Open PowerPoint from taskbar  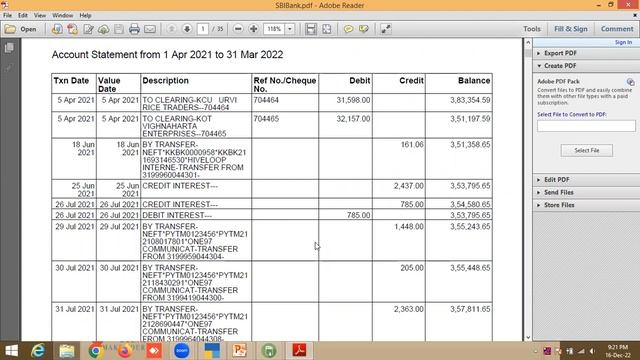tap(240, 351)
